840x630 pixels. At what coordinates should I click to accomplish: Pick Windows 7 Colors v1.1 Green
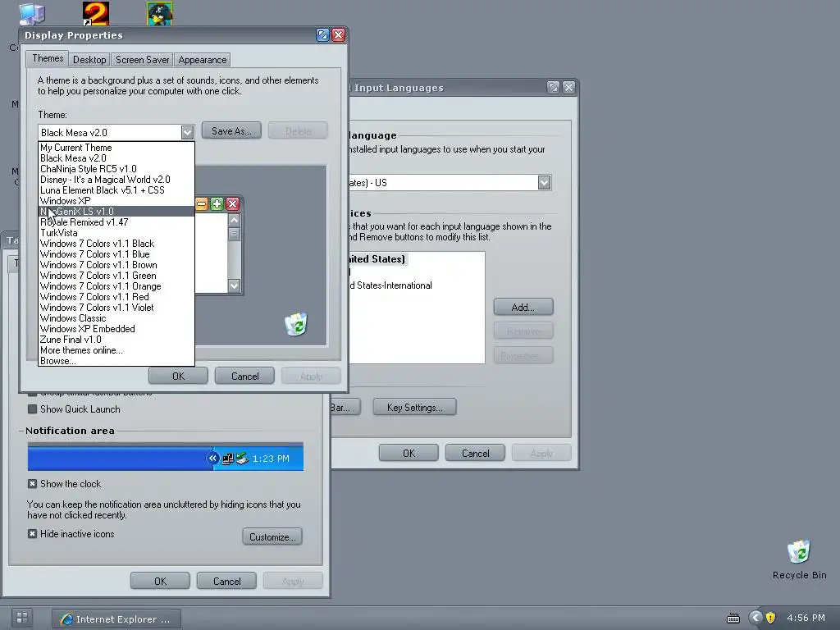coord(116,276)
